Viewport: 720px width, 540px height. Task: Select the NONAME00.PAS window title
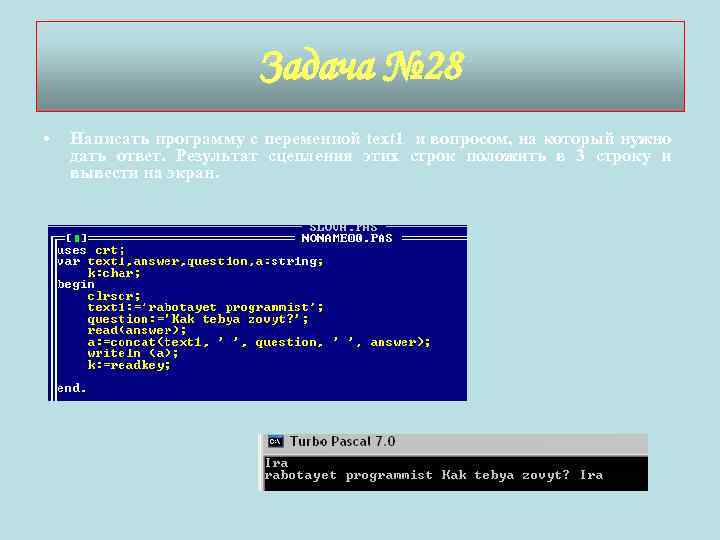tap(347, 238)
